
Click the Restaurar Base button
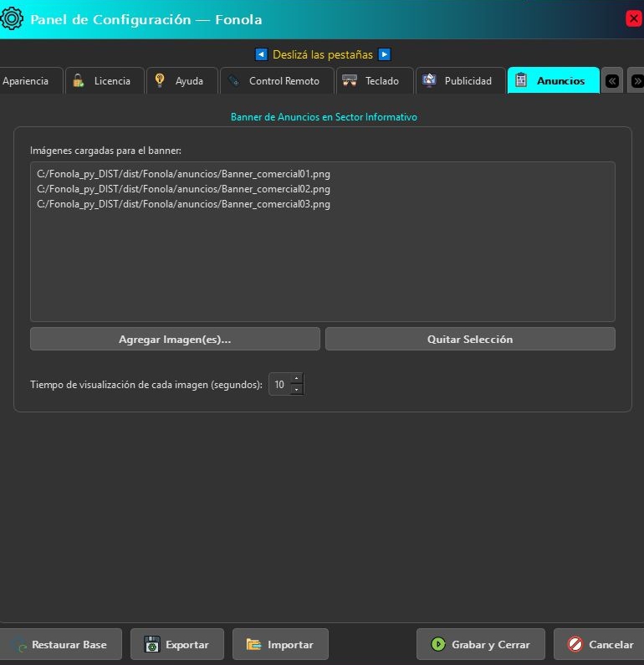(x=60, y=644)
